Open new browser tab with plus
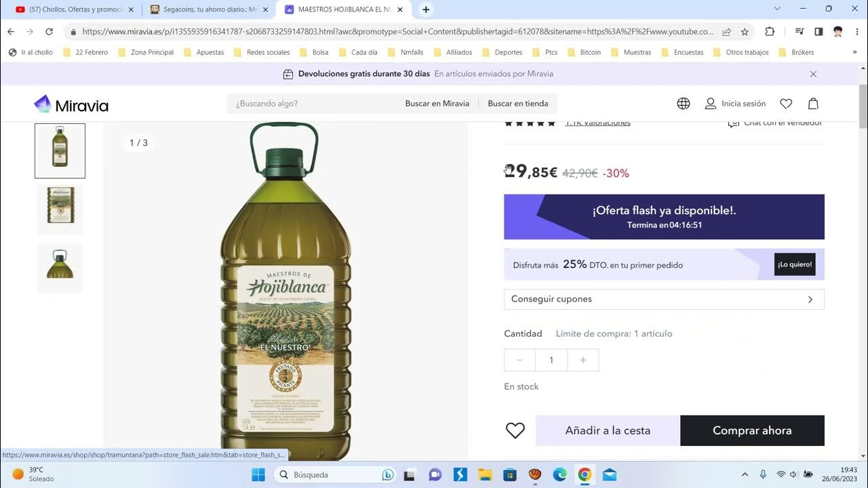This screenshot has width=868, height=488. coord(426,9)
